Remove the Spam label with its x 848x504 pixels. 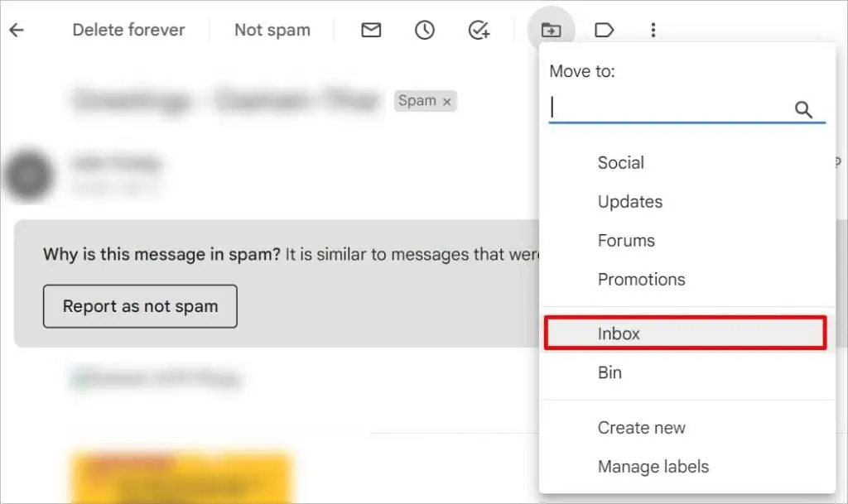[447, 101]
